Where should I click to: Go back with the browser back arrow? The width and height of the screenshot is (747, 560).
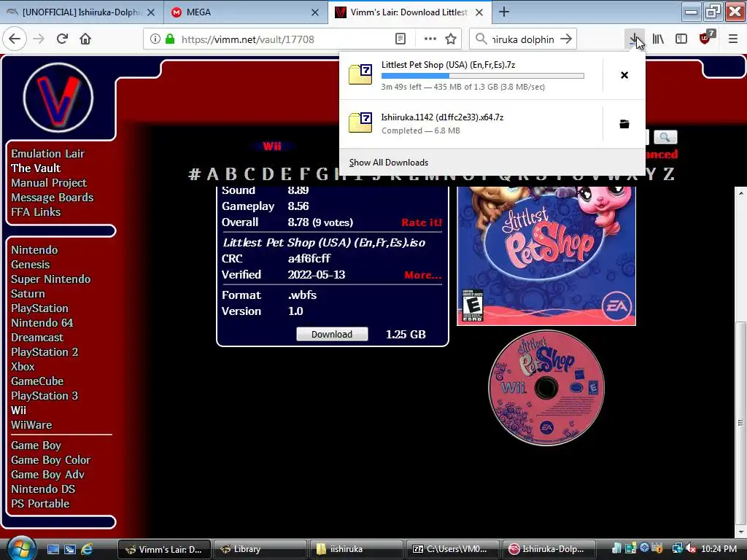(15, 39)
